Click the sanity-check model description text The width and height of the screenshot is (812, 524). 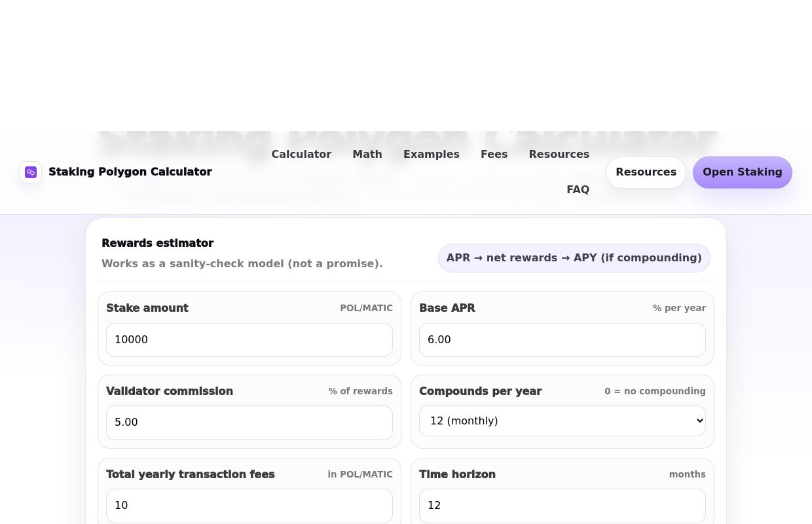pyautogui.click(x=242, y=263)
